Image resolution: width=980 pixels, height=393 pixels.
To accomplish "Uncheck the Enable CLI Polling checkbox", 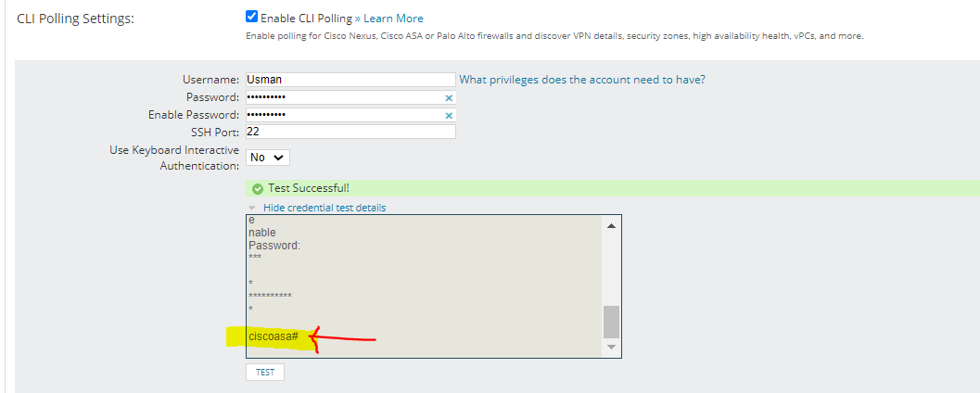I will click(x=252, y=17).
